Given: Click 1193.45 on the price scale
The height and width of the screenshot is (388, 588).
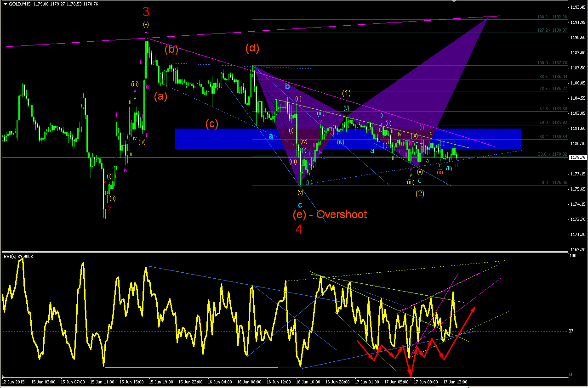Looking at the screenshot, I should 578,7.
